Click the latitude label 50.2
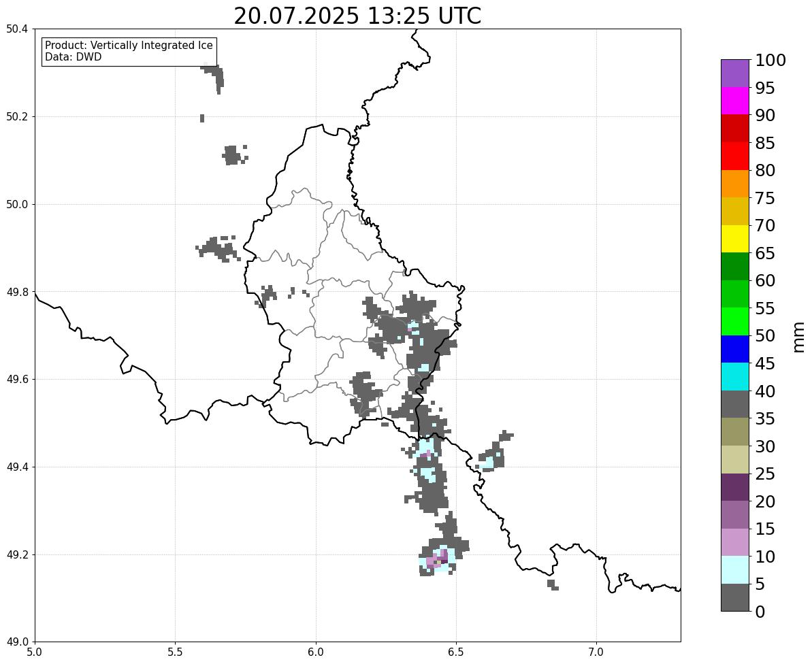The width and height of the screenshot is (812, 664). click(16, 117)
